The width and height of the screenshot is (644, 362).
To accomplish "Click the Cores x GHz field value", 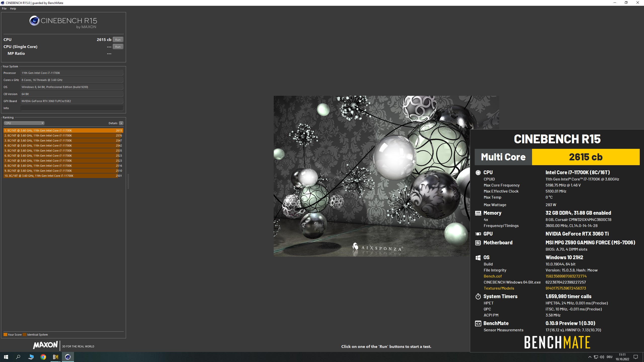I will coord(72,80).
